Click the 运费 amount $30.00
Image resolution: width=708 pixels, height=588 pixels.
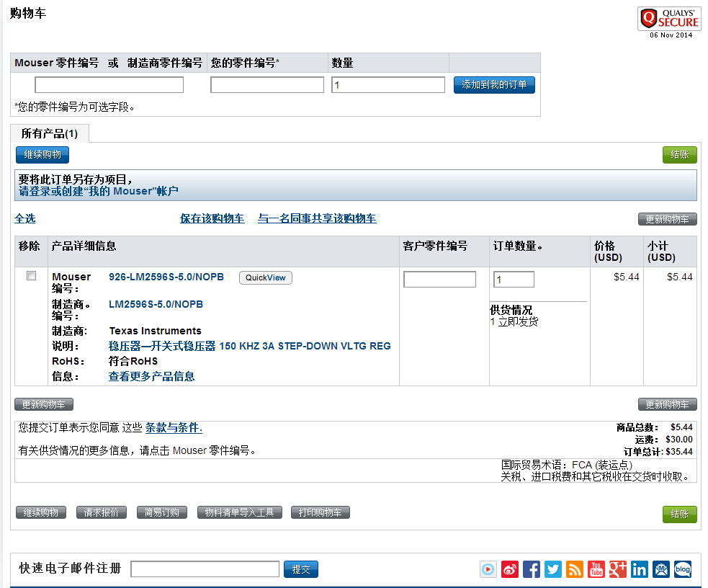click(679, 440)
